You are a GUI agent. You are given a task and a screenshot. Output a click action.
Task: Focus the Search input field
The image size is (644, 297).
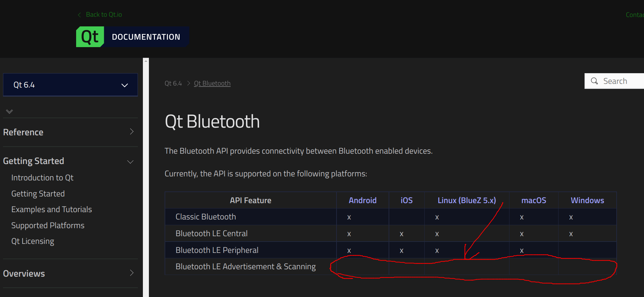point(614,81)
